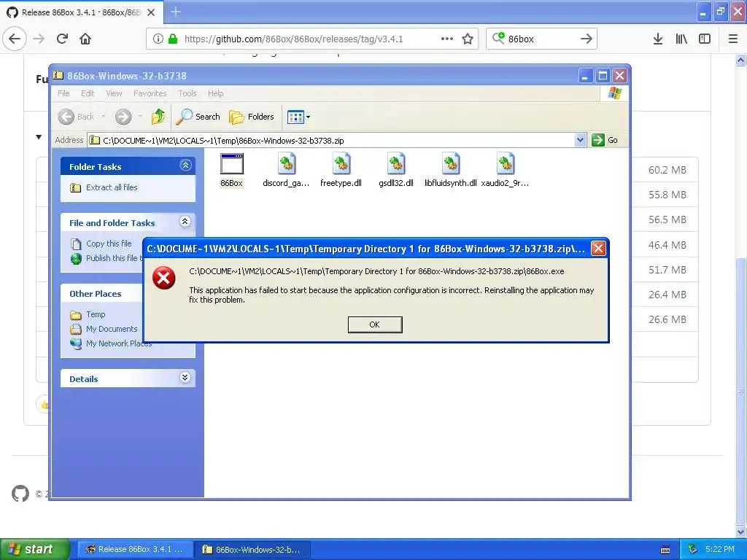Go to browser home page
This screenshot has height=560, width=747.
(x=85, y=39)
